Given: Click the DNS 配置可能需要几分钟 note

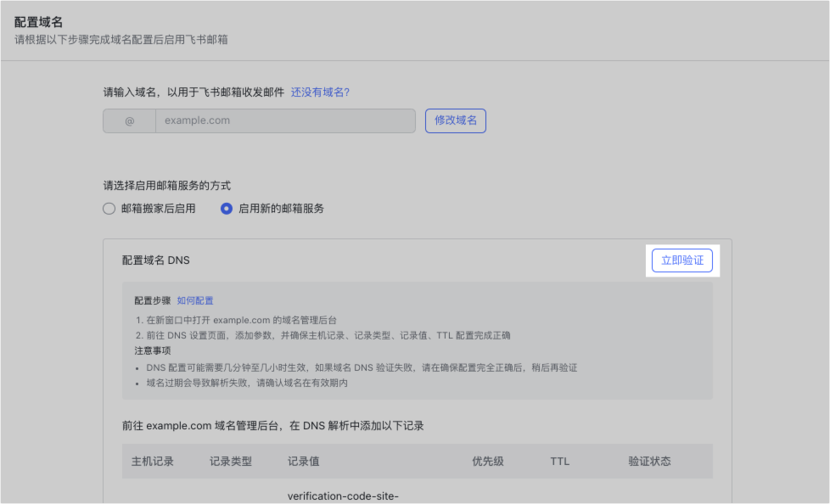Looking at the screenshot, I should [362, 367].
